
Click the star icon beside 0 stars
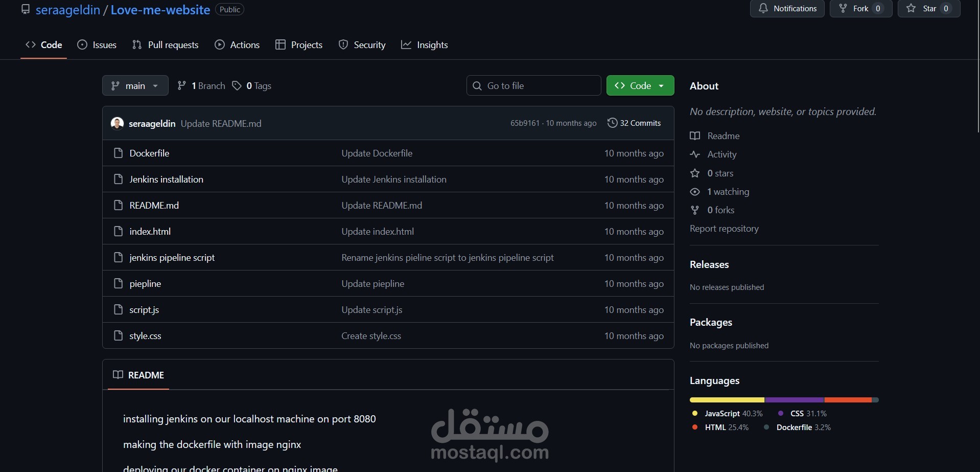point(695,173)
